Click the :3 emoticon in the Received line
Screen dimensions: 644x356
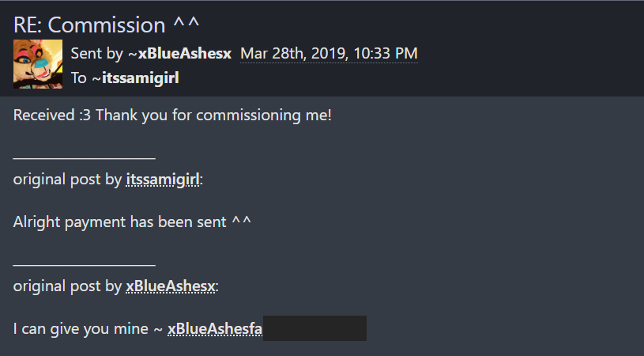pyautogui.click(x=85, y=115)
